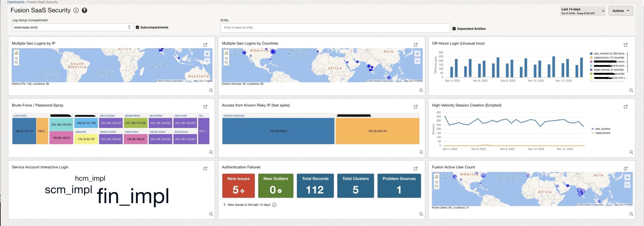Navigate back via the Dashboards breadcrumb
This screenshot has height=226, width=644.
point(16,2)
